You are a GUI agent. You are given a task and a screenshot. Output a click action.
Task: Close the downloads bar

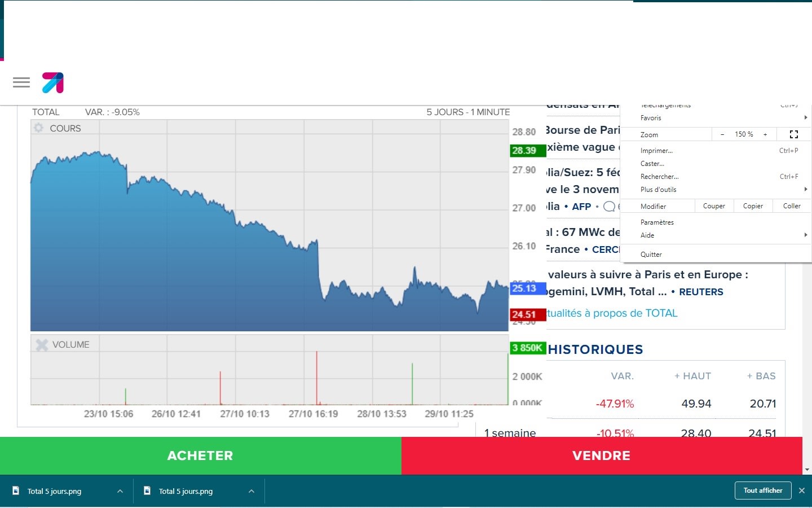[802, 491]
